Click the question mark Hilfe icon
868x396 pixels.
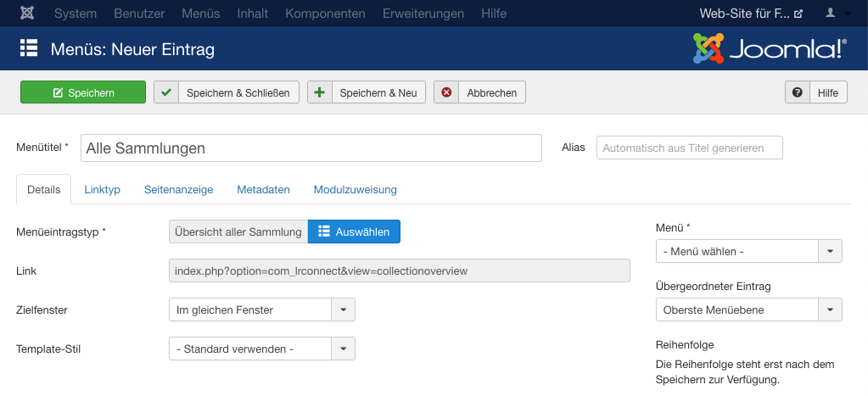797,92
